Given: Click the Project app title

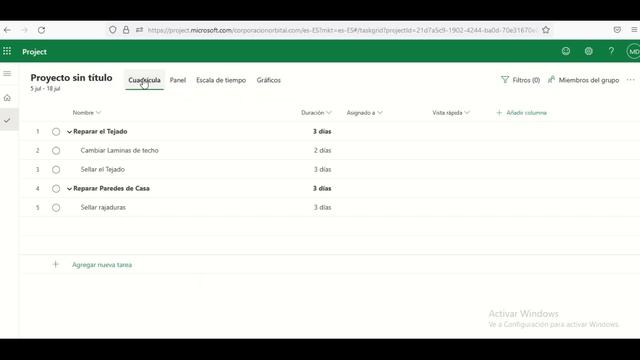Looking at the screenshot, I should [34, 51].
